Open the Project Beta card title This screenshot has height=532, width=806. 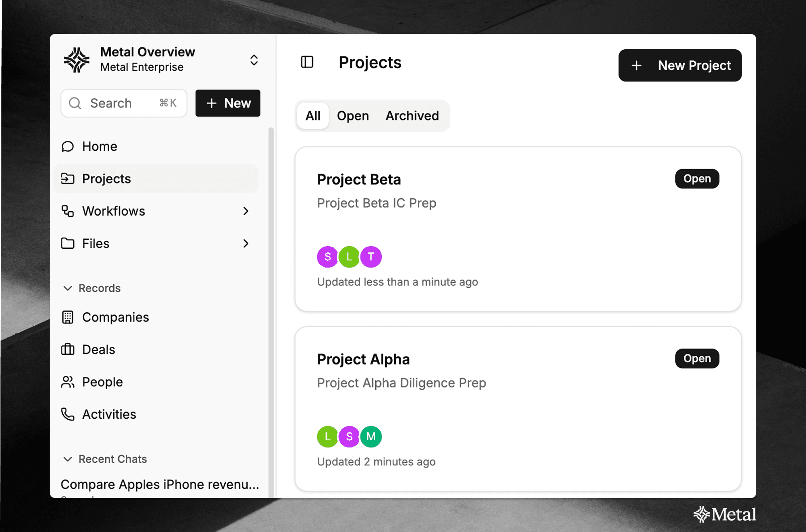[359, 179]
